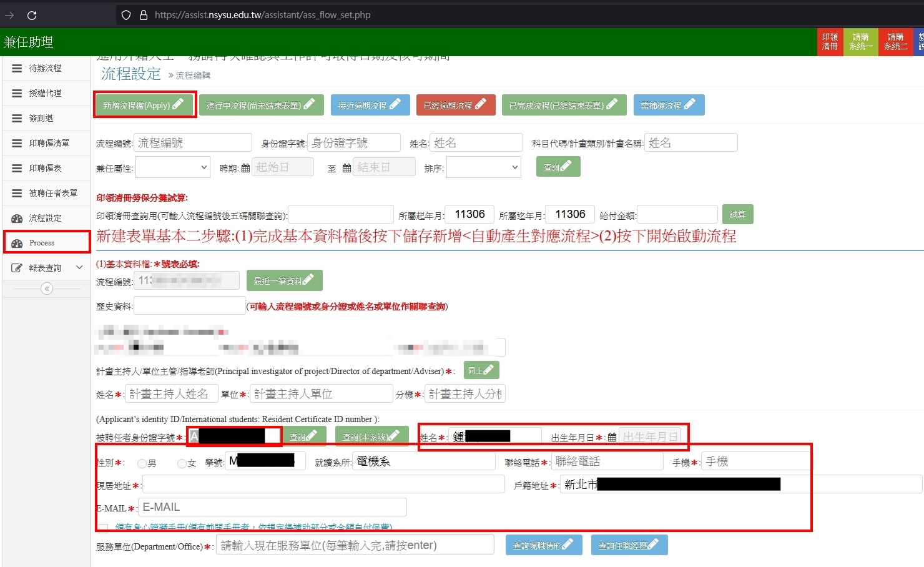Open 授權代理 in the sidebar
924x567 pixels.
[47, 93]
